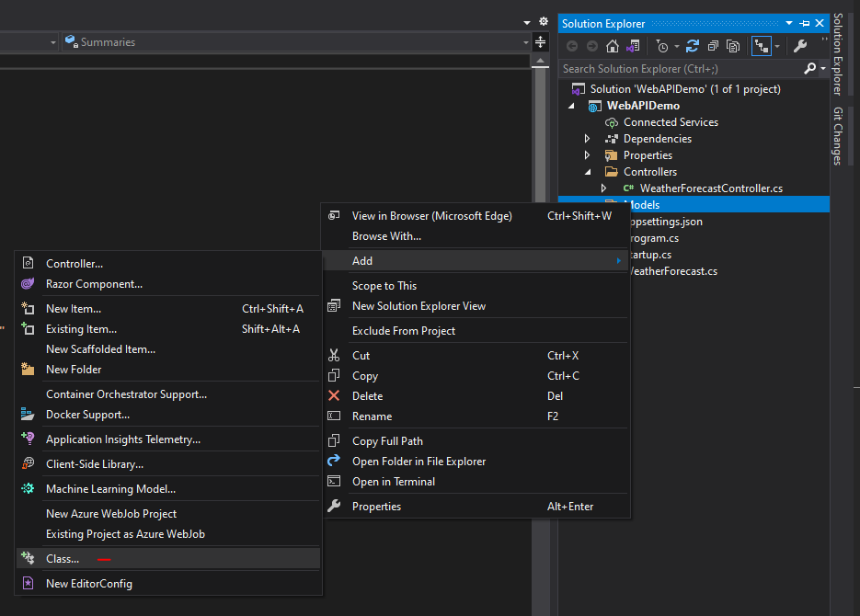Select the Solution 'WebAPIDemo' root node
The width and height of the screenshot is (860, 616).
(x=685, y=89)
